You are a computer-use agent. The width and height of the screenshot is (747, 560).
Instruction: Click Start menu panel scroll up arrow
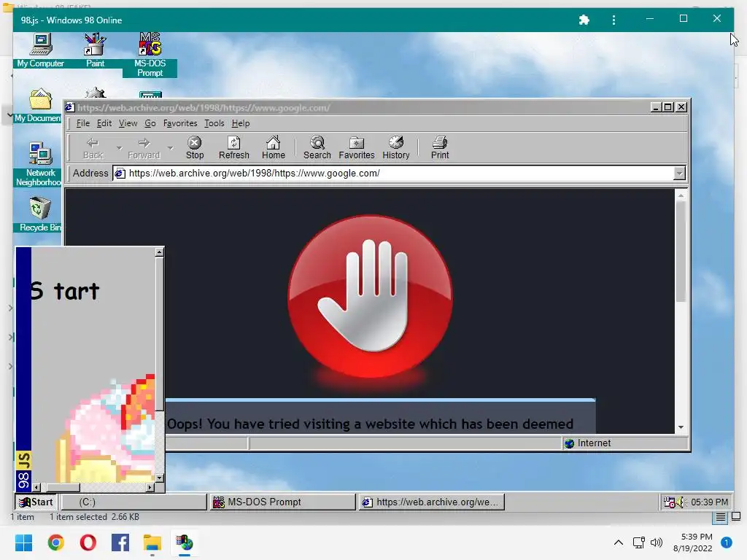160,252
